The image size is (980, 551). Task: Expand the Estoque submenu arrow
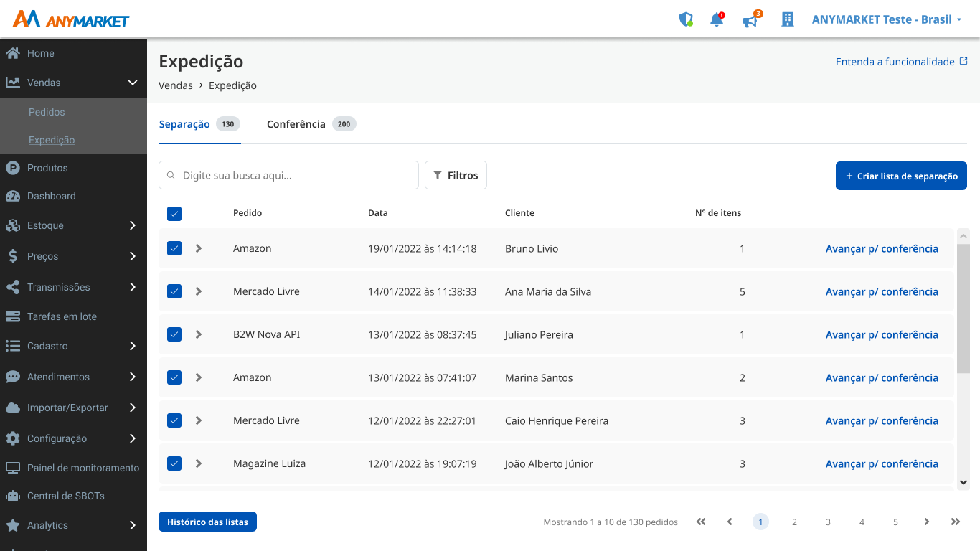(x=133, y=225)
